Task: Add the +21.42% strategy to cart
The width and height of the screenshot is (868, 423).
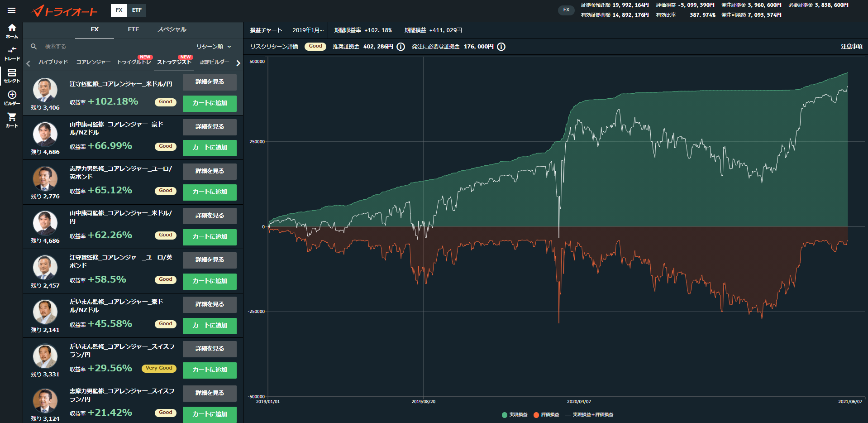Action: click(x=210, y=414)
